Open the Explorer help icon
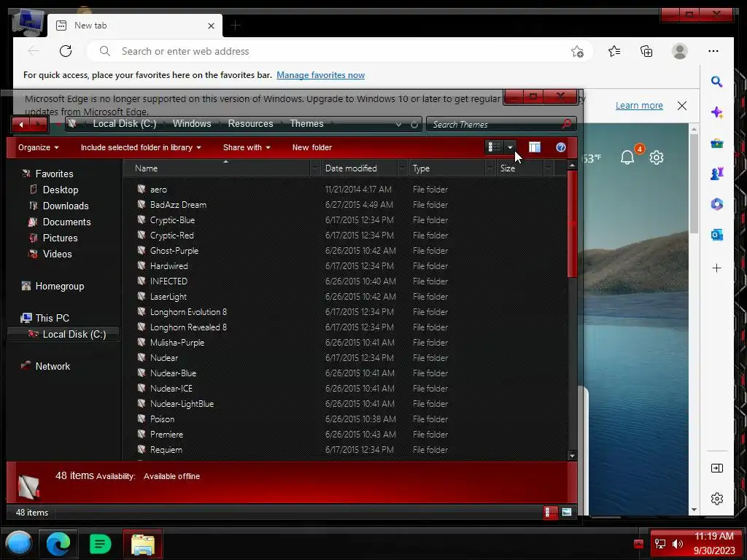The image size is (747, 560). (561, 147)
